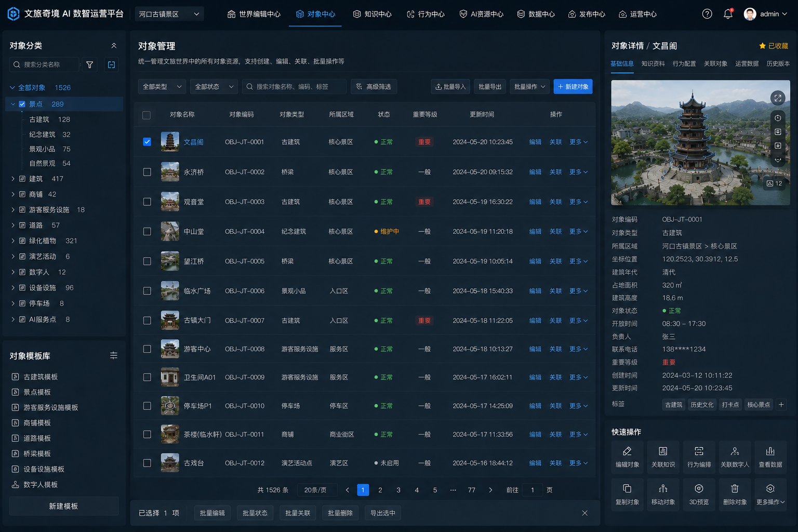This screenshot has width=798, height=532.
Task: Click the 删除对象 quick action
Action: [x=735, y=494]
